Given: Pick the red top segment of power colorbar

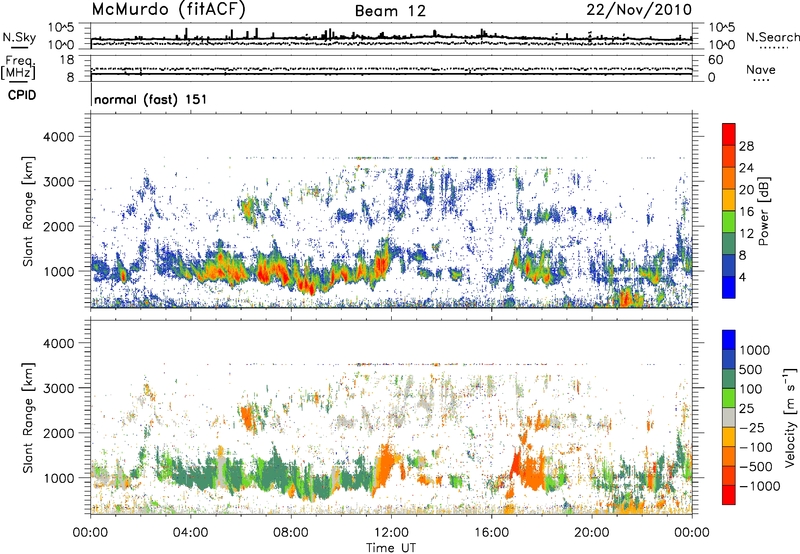Looking at the screenshot, I should point(729,135).
